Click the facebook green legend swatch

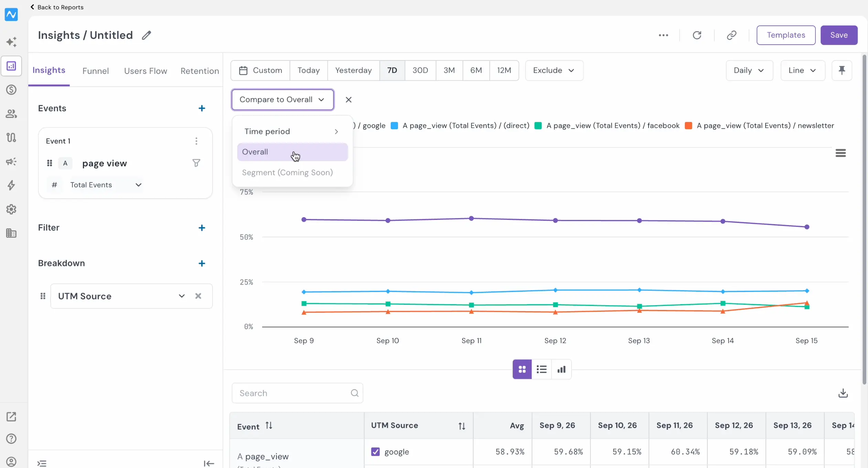[x=538, y=126]
